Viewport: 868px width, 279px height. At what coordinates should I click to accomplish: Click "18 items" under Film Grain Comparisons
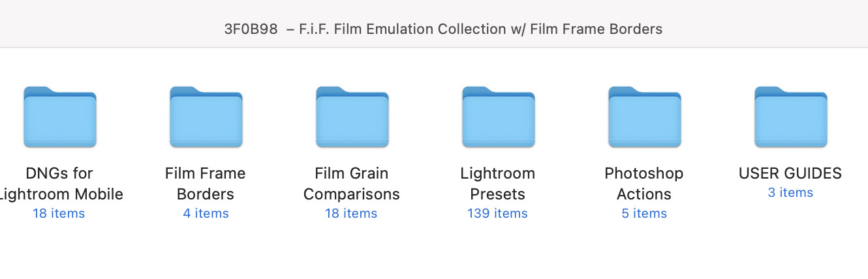351,213
